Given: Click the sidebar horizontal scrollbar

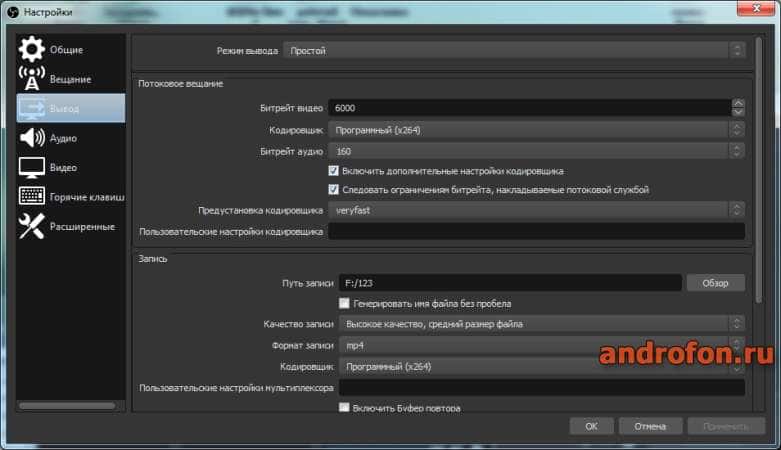Looking at the screenshot, I should point(67,406).
